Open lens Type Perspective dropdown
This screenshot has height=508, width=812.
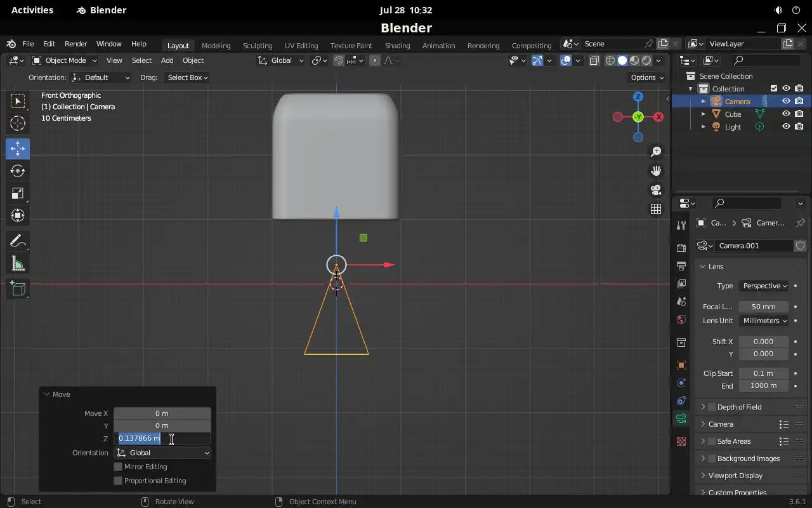point(764,286)
